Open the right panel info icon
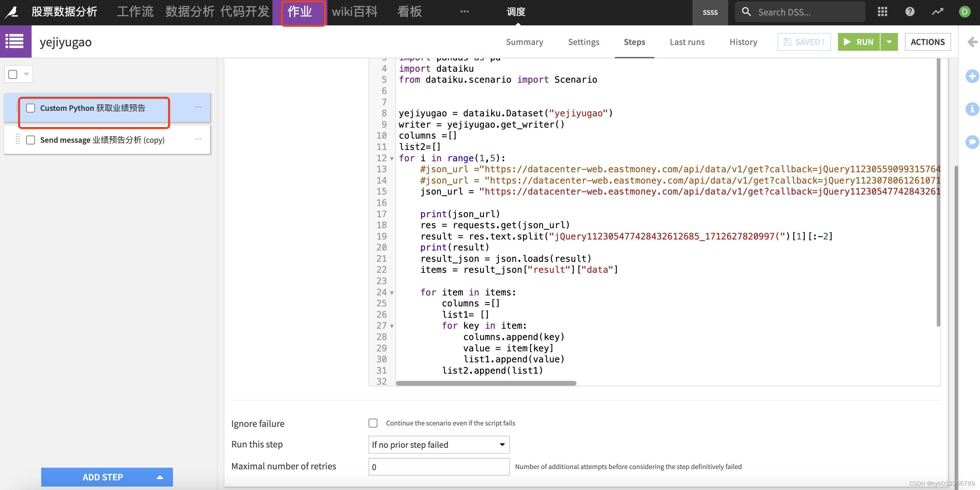The image size is (980, 490). [x=972, y=109]
